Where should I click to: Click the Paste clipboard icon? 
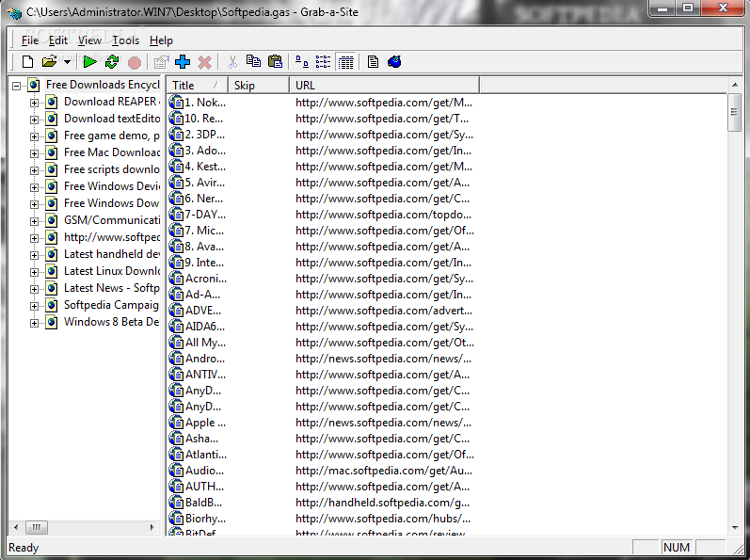(275, 62)
